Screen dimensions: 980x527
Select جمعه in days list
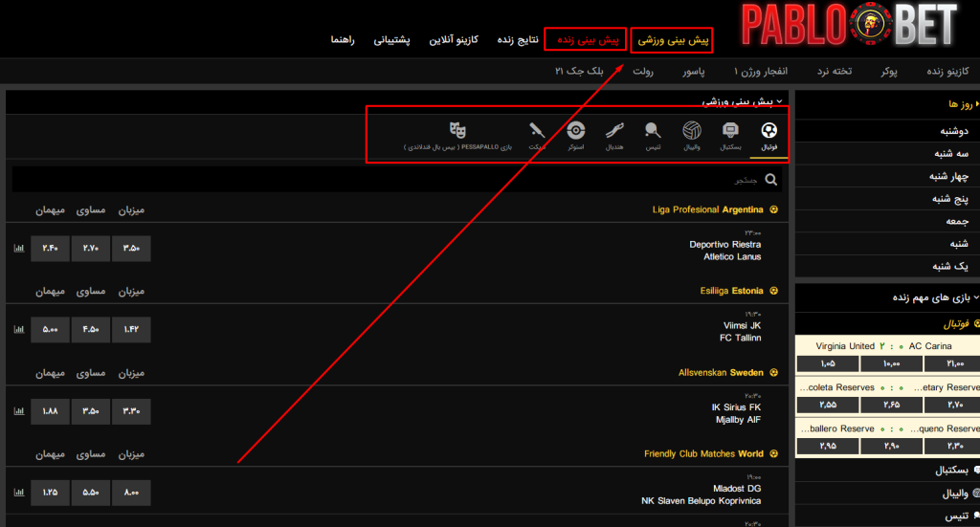pyautogui.click(x=887, y=222)
